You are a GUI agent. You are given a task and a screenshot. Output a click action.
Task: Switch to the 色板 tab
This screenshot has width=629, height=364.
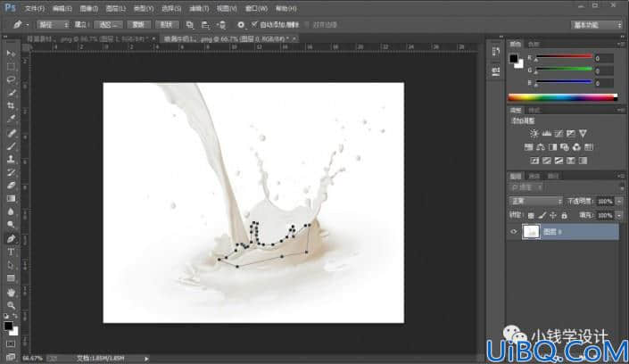click(534, 44)
